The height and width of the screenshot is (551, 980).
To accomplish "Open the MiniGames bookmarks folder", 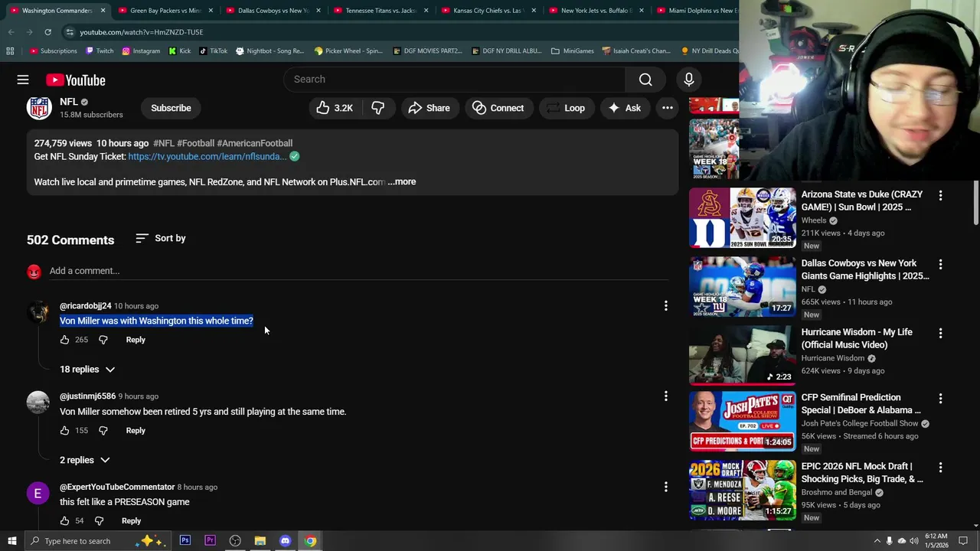I will click(x=572, y=51).
